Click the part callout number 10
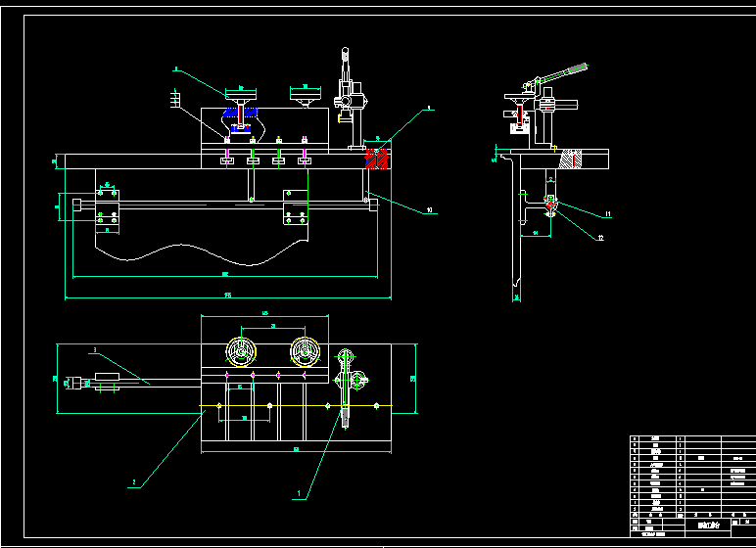756x548 pixels. pos(429,210)
